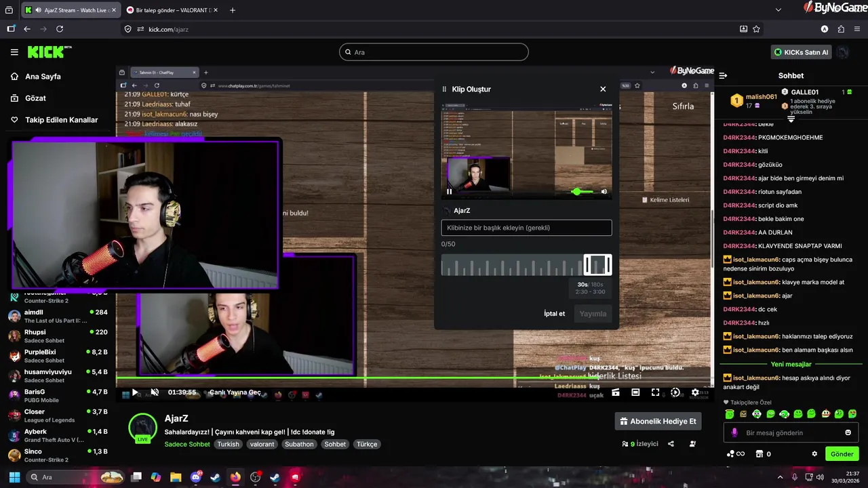Click the Türkçe tag
This screenshot has width=868, height=488.
click(367, 445)
